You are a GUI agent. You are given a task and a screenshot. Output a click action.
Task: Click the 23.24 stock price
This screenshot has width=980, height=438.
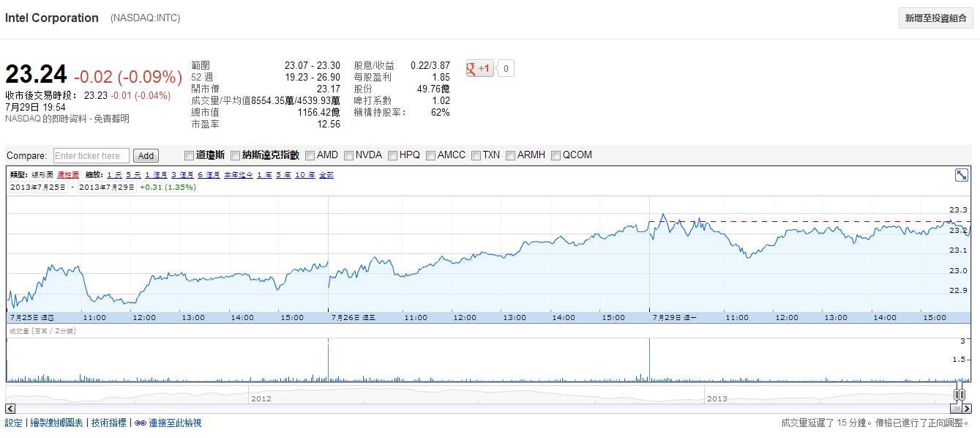point(36,75)
